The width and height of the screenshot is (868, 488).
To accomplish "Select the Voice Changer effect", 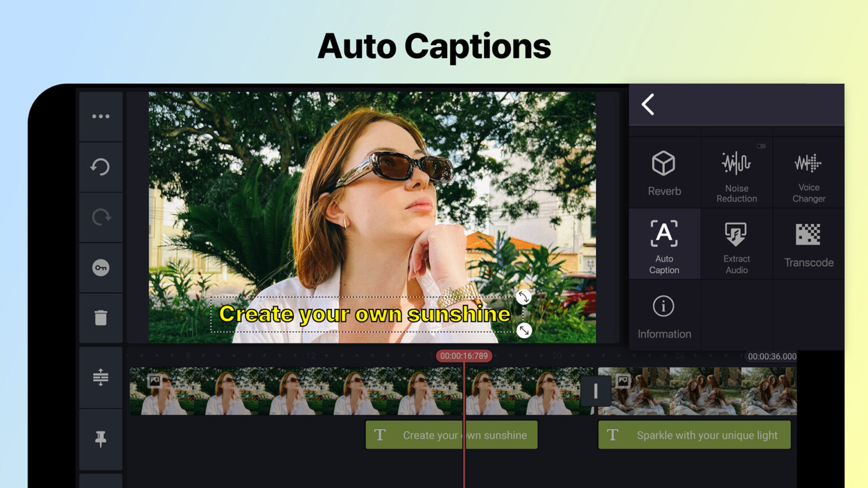I will tap(809, 172).
